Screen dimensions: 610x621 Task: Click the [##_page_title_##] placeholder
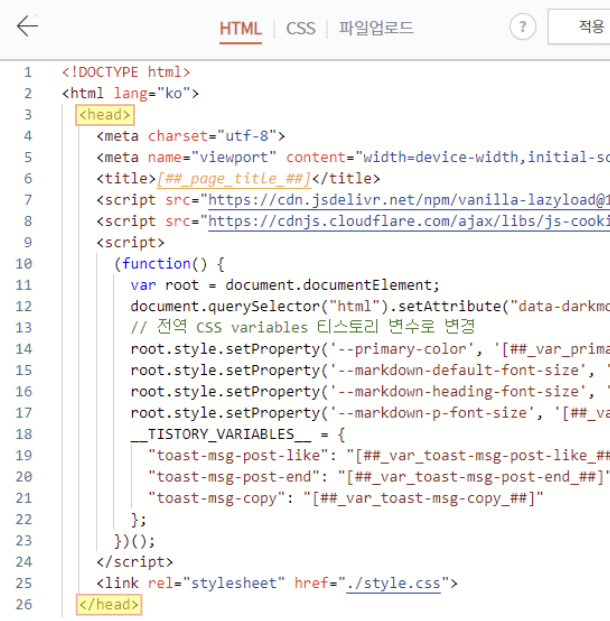tap(234, 179)
